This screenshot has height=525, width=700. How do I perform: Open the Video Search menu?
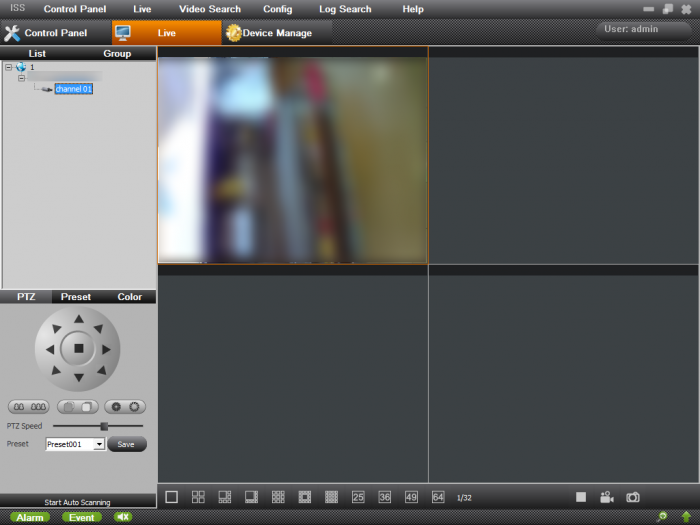(209, 9)
